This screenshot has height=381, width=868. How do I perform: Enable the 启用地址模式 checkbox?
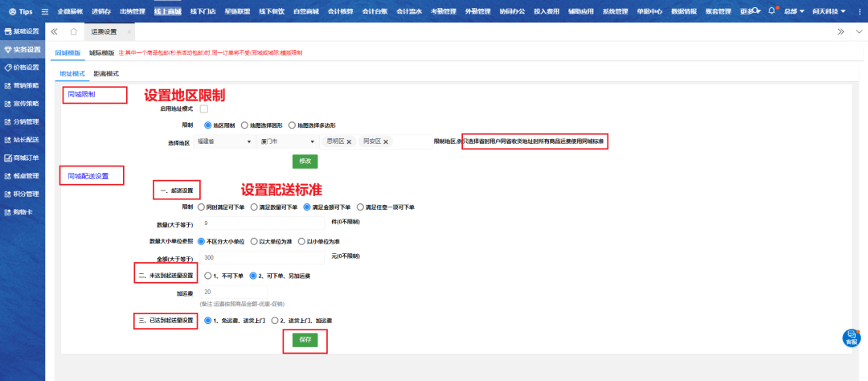204,109
